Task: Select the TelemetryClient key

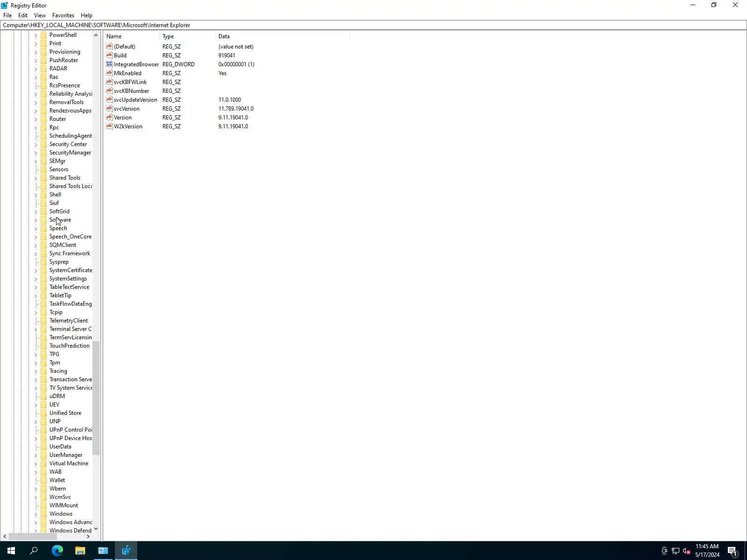Action: pyautogui.click(x=69, y=321)
